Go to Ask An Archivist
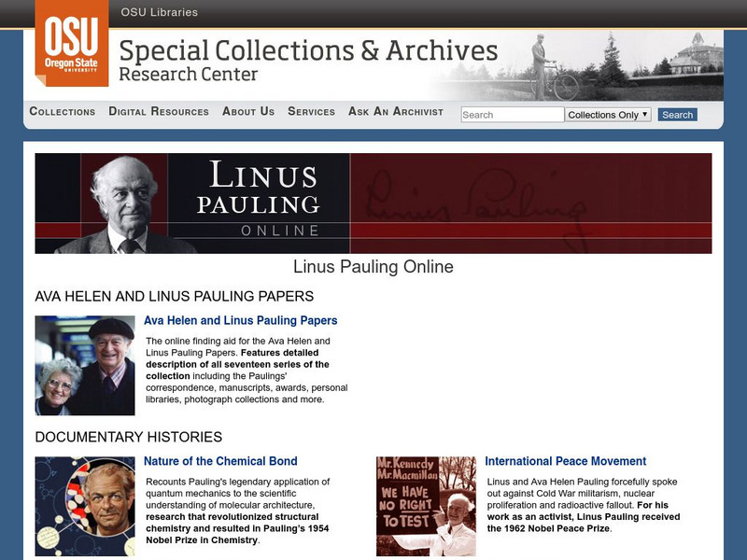The image size is (747, 560). click(x=395, y=111)
